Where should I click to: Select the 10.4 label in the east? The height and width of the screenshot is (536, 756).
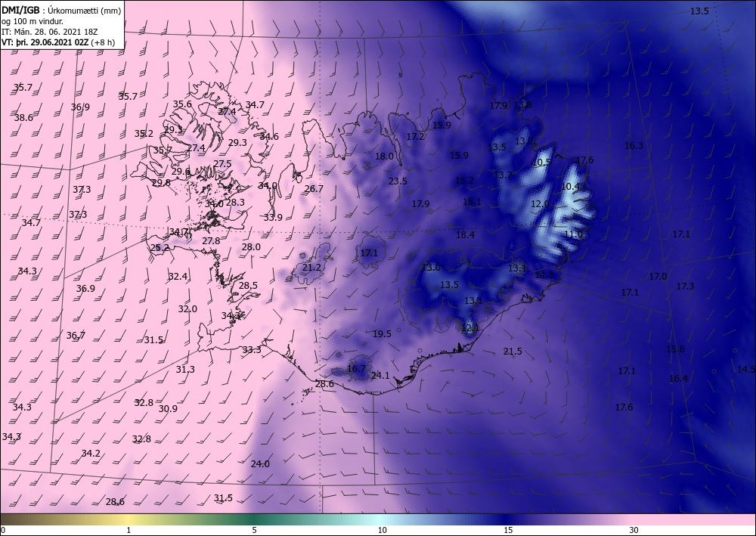tap(572, 186)
